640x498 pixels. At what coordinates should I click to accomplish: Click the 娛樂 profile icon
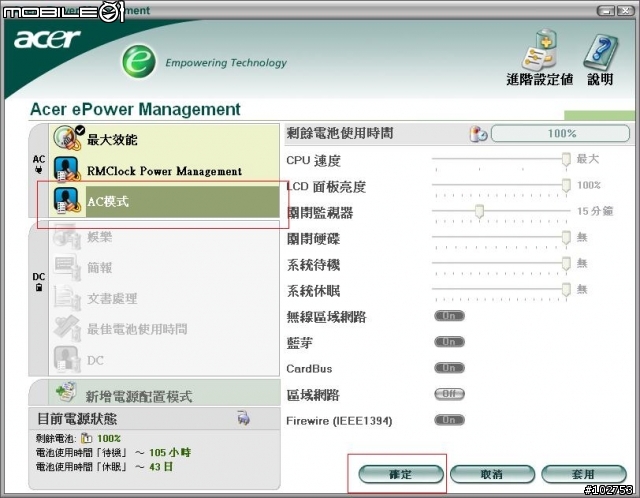click(66, 236)
